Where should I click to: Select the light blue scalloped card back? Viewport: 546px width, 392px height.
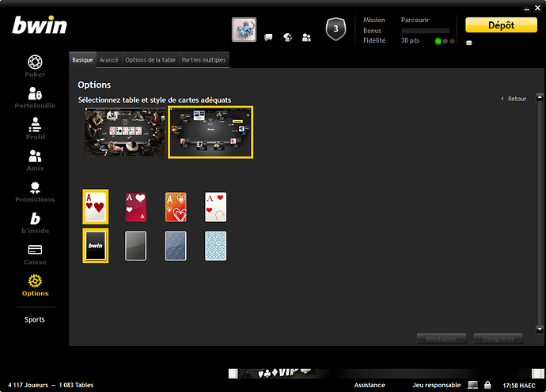pyautogui.click(x=215, y=246)
